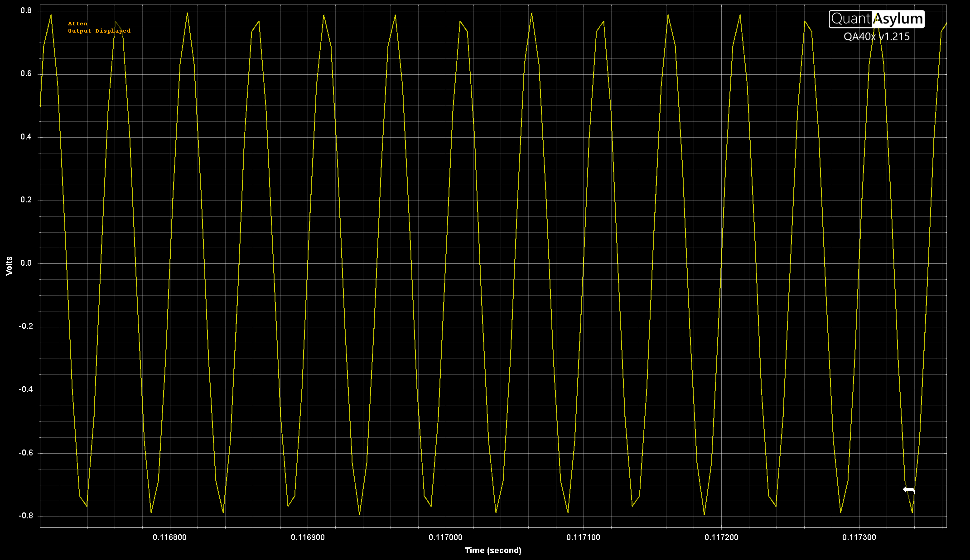The width and height of the screenshot is (970, 560).
Task: Click the 0.4 tick label on Volts axis
Action: click(x=26, y=137)
